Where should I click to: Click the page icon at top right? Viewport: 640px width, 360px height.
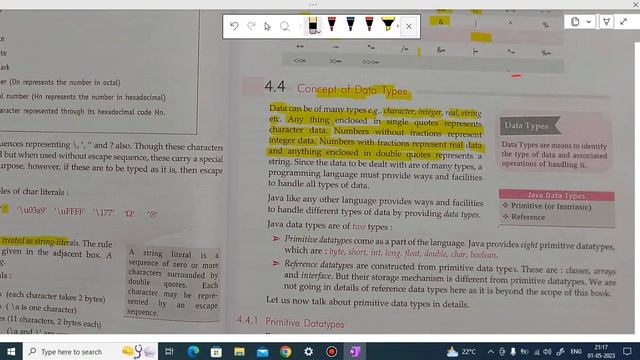(575, 22)
